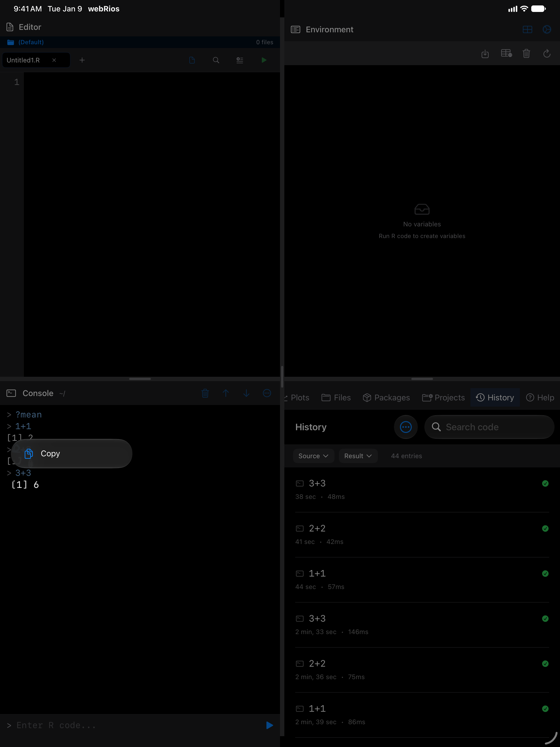The height and width of the screenshot is (747, 560).
Task: Select the Untitled1.R editor tab
Action: [x=36, y=60]
